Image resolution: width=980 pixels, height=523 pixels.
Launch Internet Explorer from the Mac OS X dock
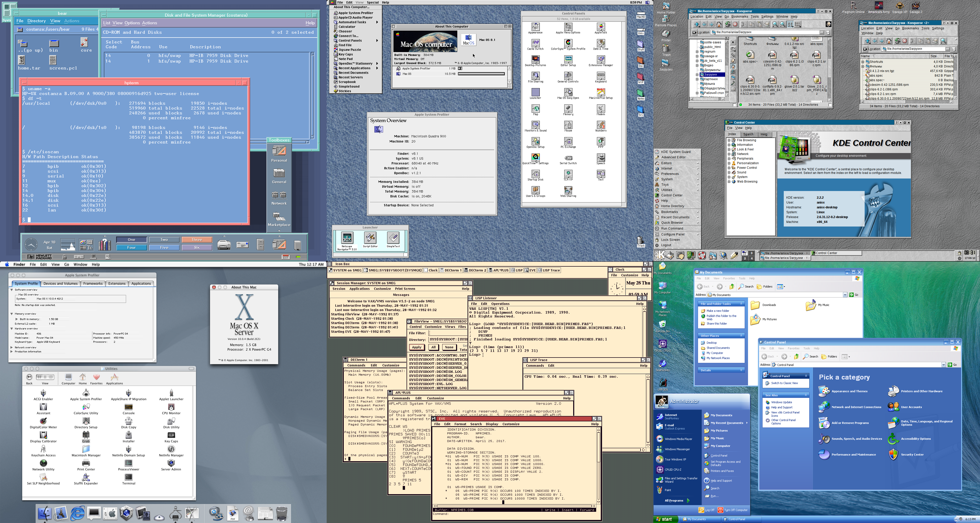coord(77,514)
